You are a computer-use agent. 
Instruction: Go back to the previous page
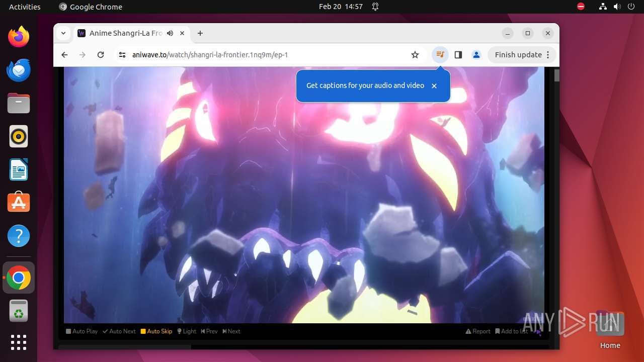[x=64, y=55]
